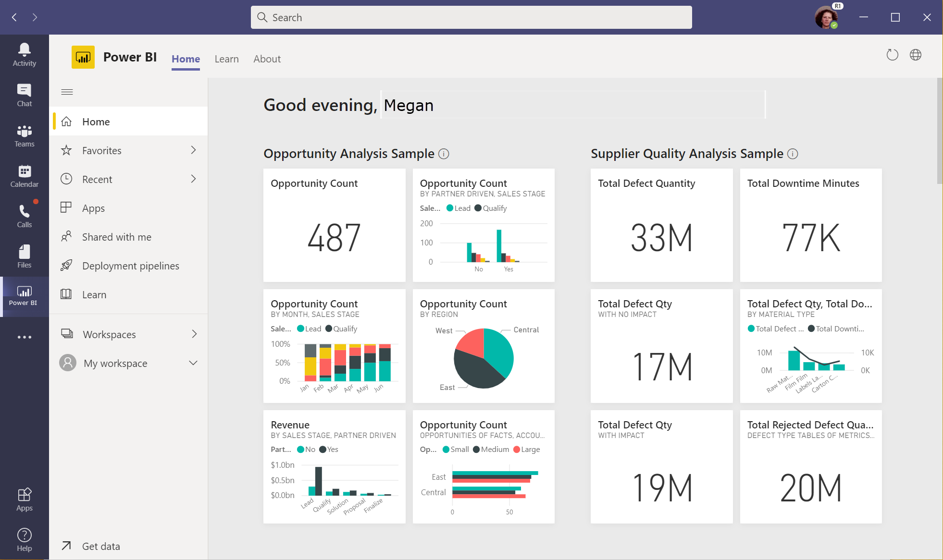Open the Supplier Quality Analysis Sample
The width and height of the screenshot is (943, 560).
pos(686,153)
